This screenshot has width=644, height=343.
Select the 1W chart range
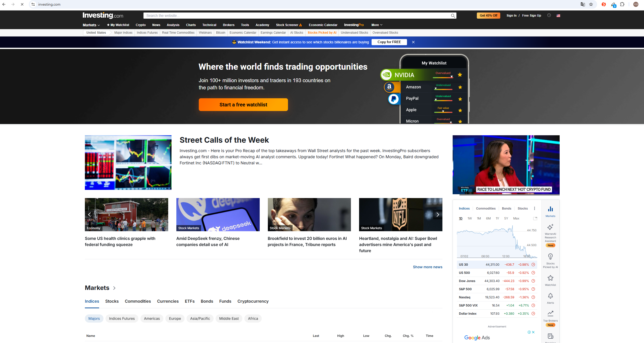point(470,218)
